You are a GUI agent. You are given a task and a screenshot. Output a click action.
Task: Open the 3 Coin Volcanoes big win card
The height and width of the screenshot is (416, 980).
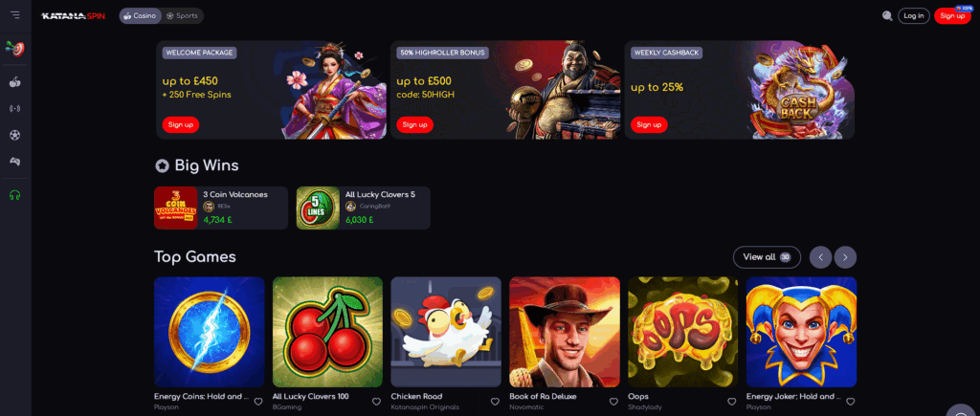(221, 208)
